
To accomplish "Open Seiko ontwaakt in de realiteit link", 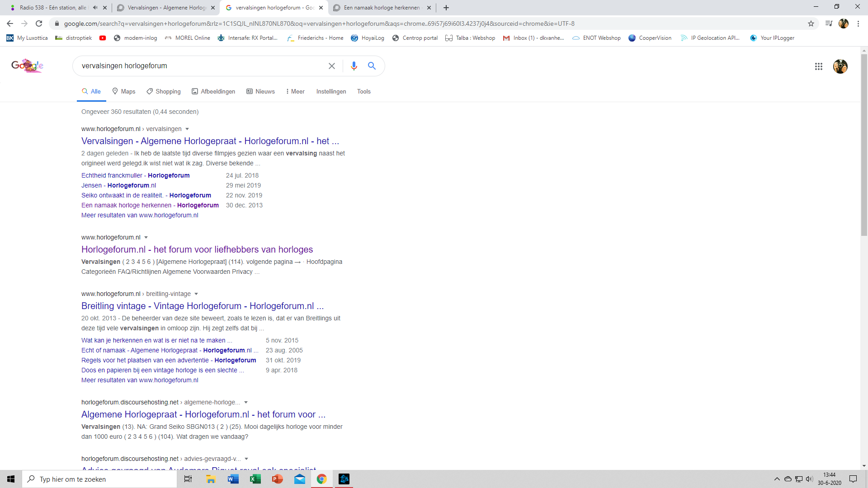I will [x=146, y=195].
